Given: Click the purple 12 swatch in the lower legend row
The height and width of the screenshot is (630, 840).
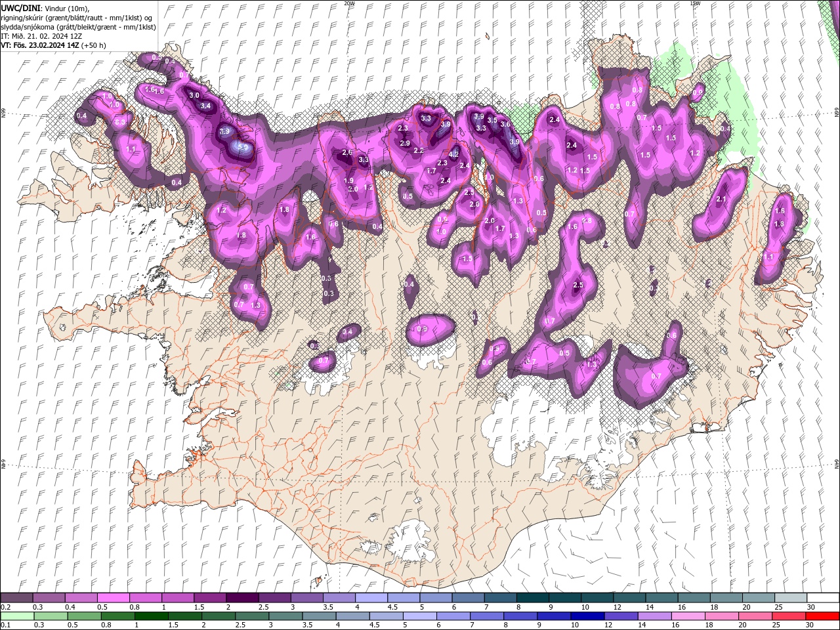Looking at the screenshot, I should (x=621, y=616).
